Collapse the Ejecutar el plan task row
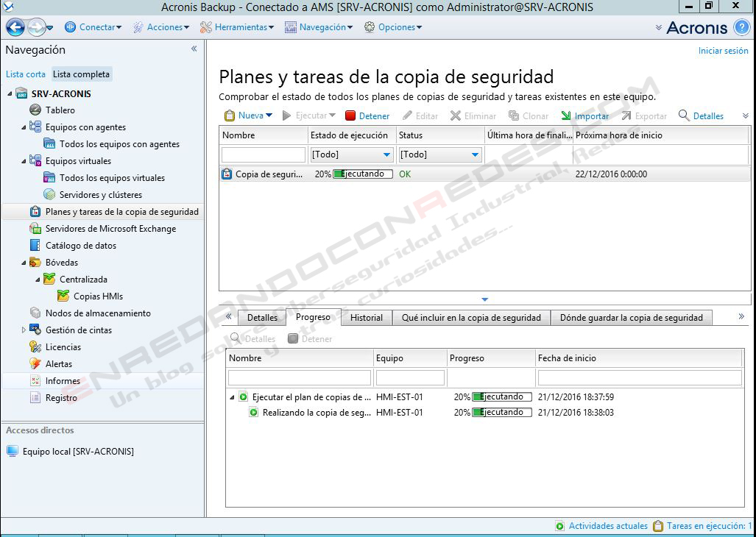 click(232, 397)
